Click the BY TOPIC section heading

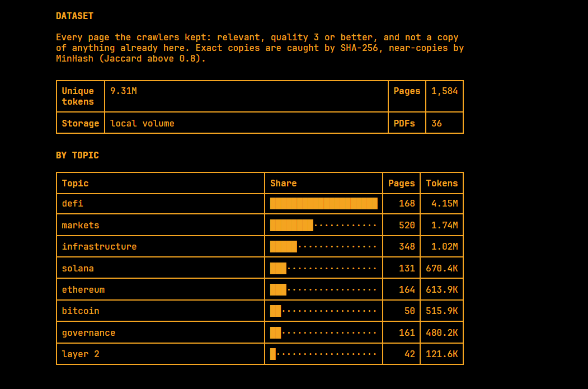pos(77,155)
